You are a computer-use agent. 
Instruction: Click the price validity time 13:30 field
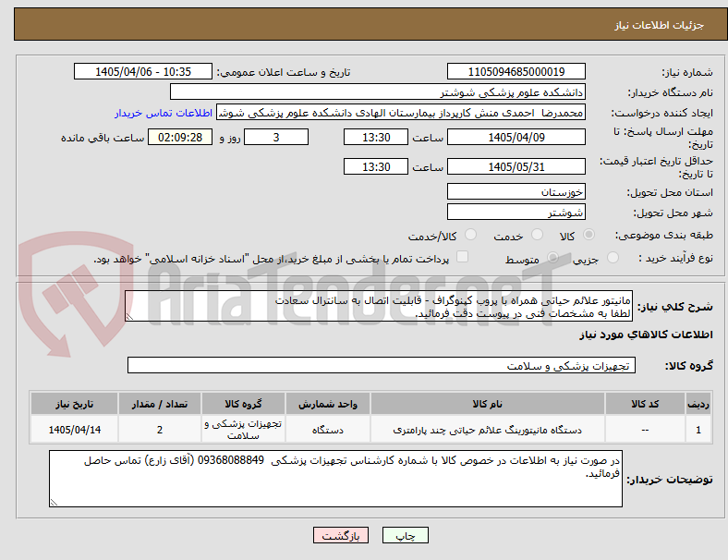point(376,166)
